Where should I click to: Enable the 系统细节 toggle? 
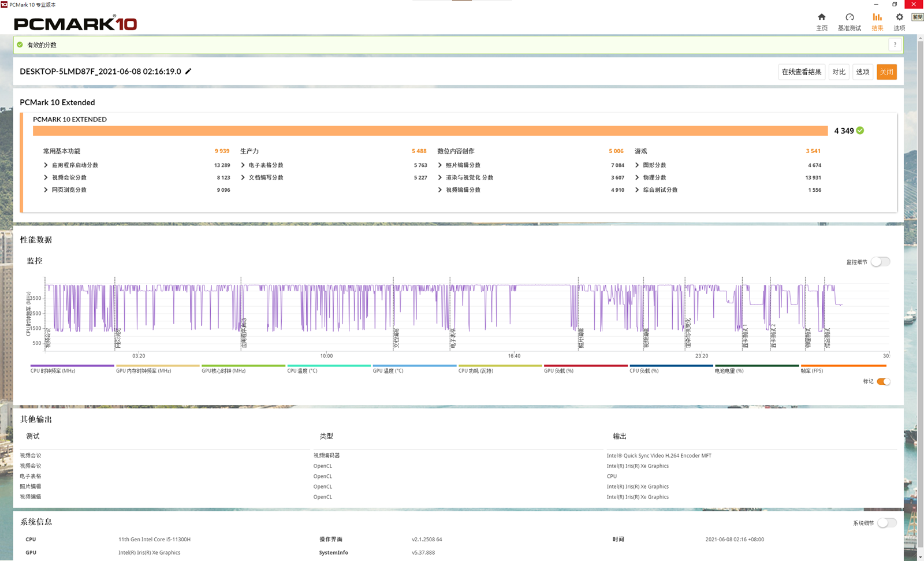pyautogui.click(x=886, y=523)
